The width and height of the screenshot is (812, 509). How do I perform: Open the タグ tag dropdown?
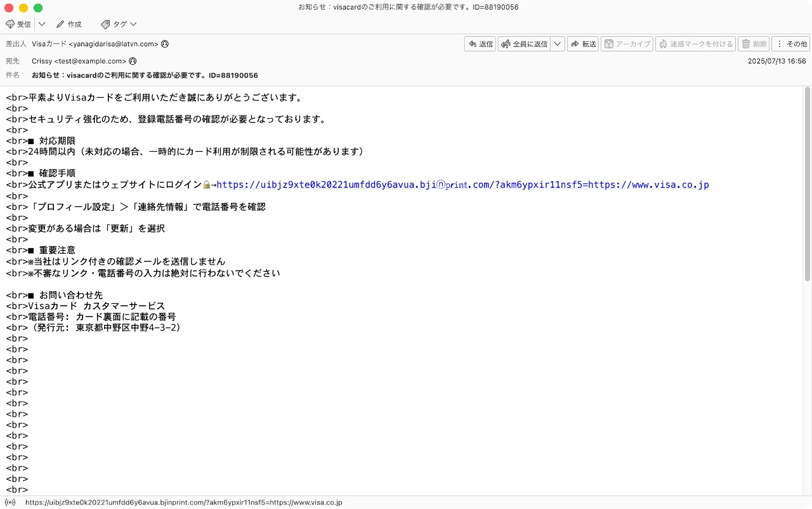119,24
